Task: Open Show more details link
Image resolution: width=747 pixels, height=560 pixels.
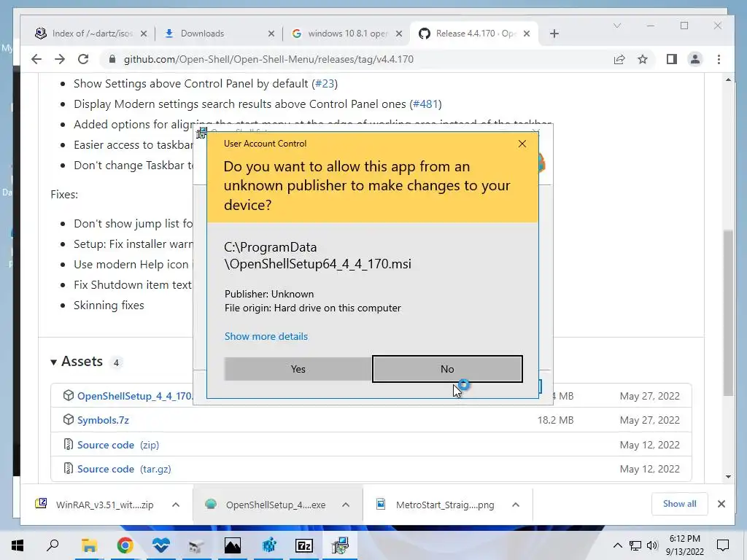Action: (266, 336)
